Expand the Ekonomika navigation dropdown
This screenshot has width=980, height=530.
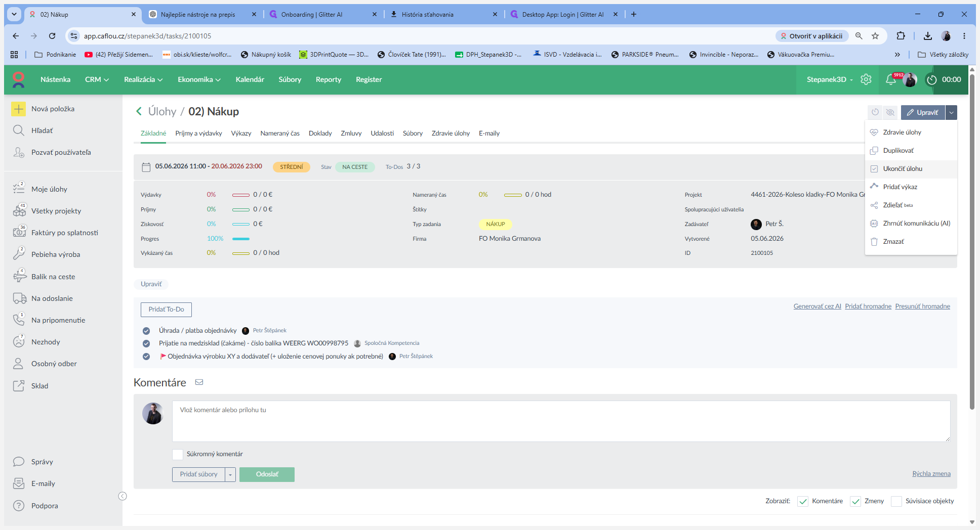pos(199,79)
